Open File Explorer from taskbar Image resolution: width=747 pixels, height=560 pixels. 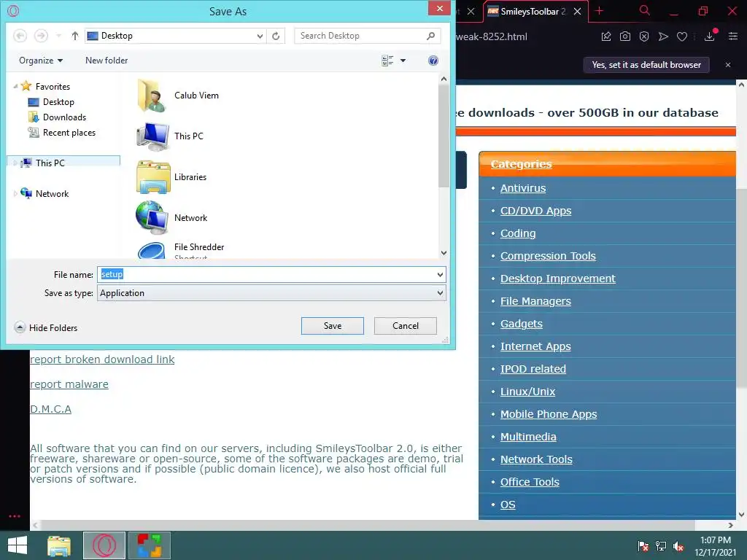pyautogui.click(x=59, y=545)
